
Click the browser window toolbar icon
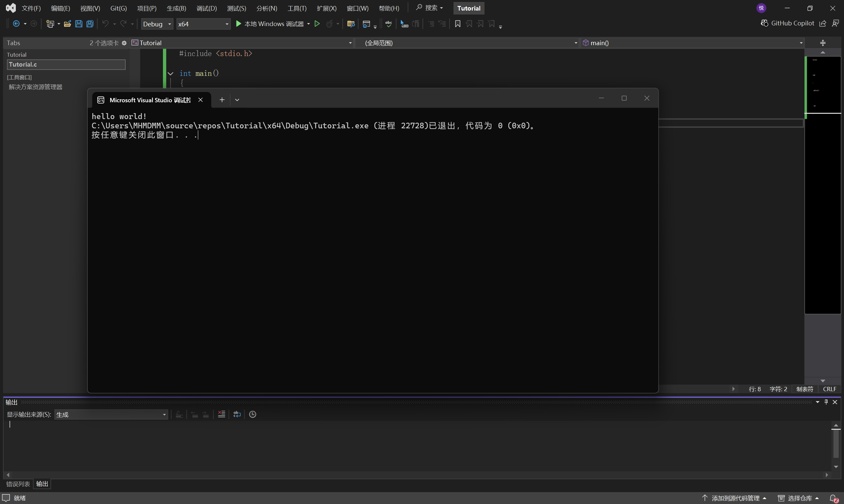coord(366,24)
